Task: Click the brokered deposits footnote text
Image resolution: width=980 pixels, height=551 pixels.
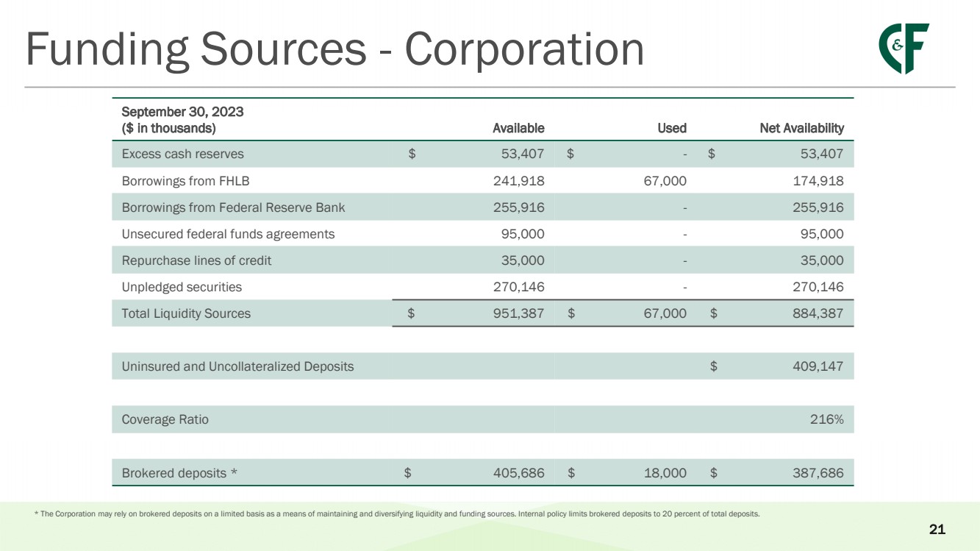Action: [397, 514]
